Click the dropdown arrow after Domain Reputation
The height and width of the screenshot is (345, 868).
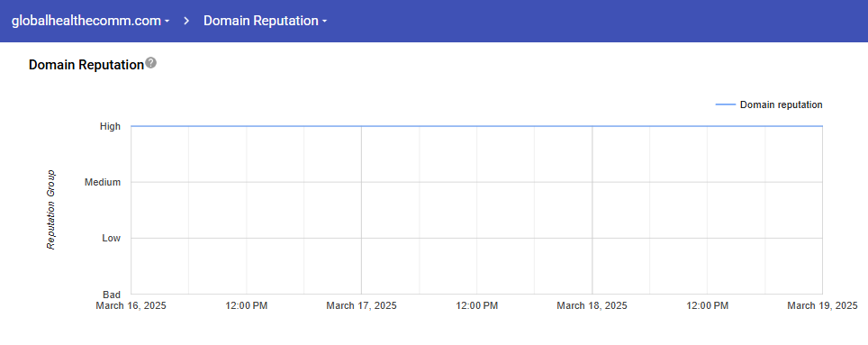click(324, 22)
